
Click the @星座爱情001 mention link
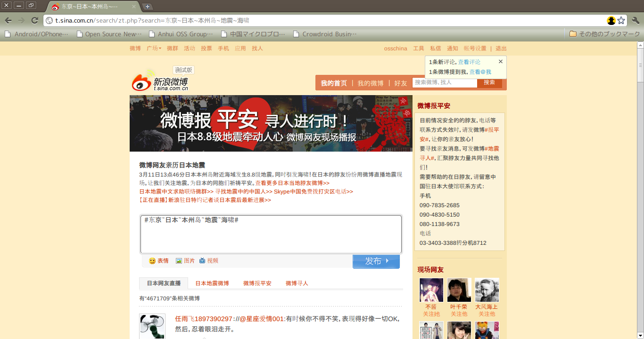pyautogui.click(x=262, y=319)
